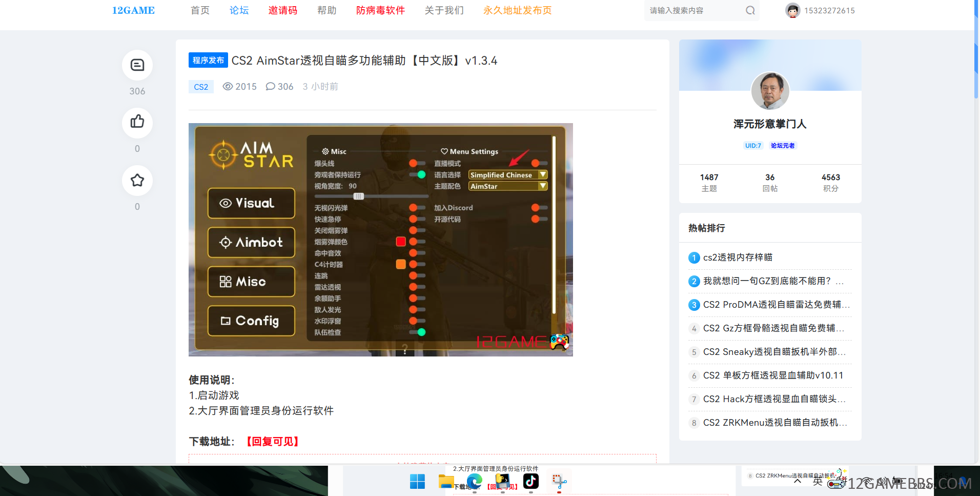Select Aimbot in the AimStar menu
980x496 pixels.
[251, 242]
